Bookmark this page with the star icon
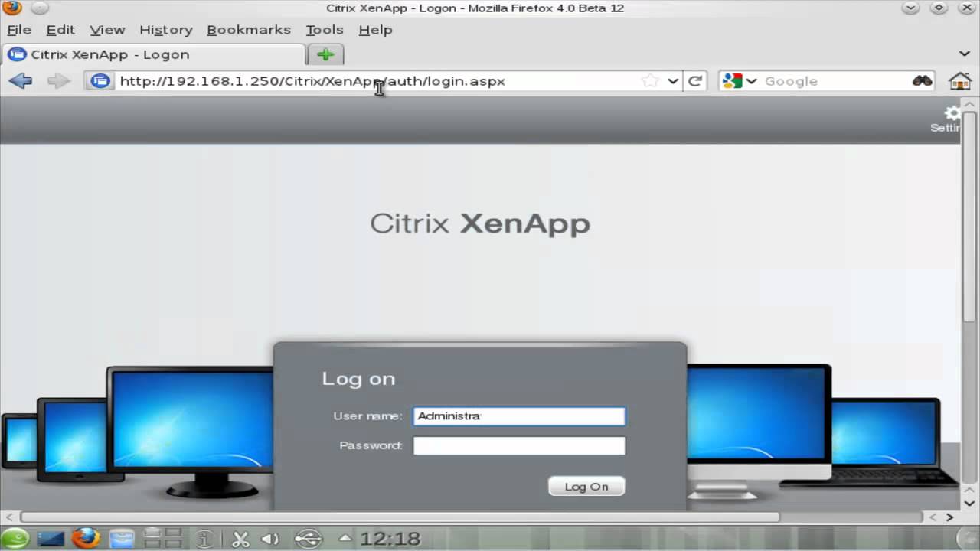 click(650, 81)
